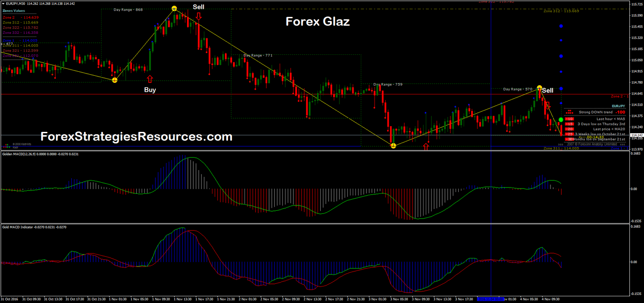Click the red -10 score badge for Last hour
The height and width of the screenshot is (303, 644).
[x=569, y=119]
